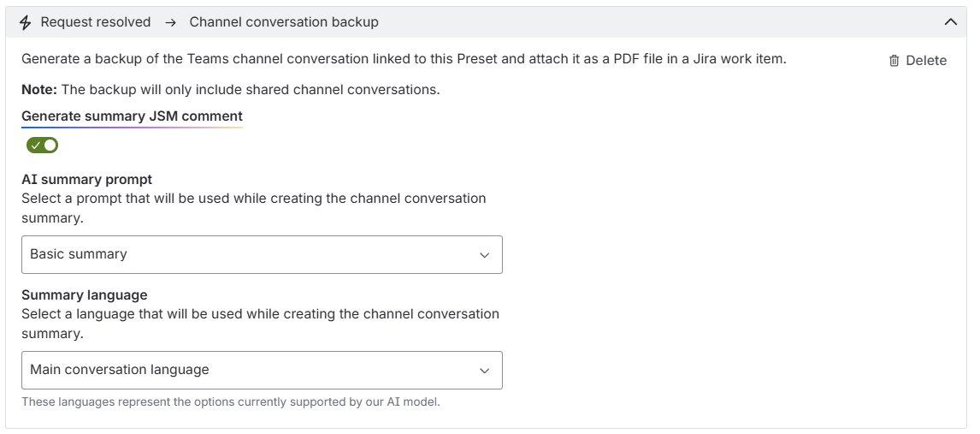
Task: Click the supported languages hint text
Action: [x=231, y=402]
